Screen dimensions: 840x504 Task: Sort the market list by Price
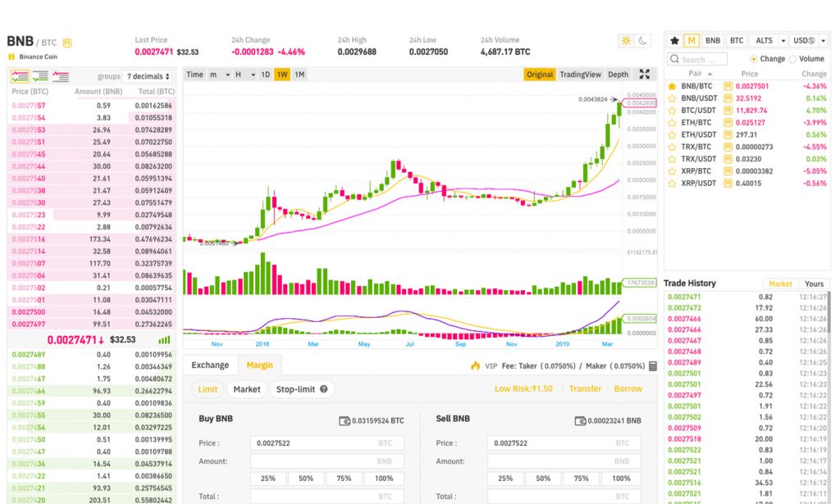coord(750,74)
